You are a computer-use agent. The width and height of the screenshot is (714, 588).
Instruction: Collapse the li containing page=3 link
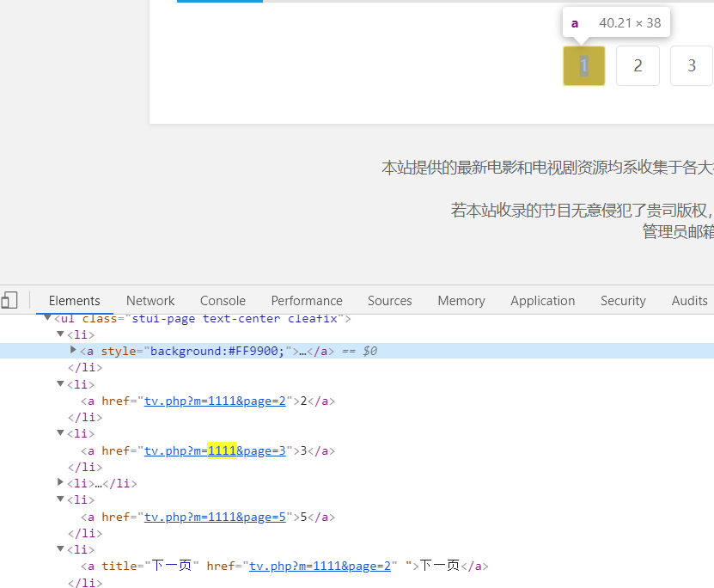60,432
